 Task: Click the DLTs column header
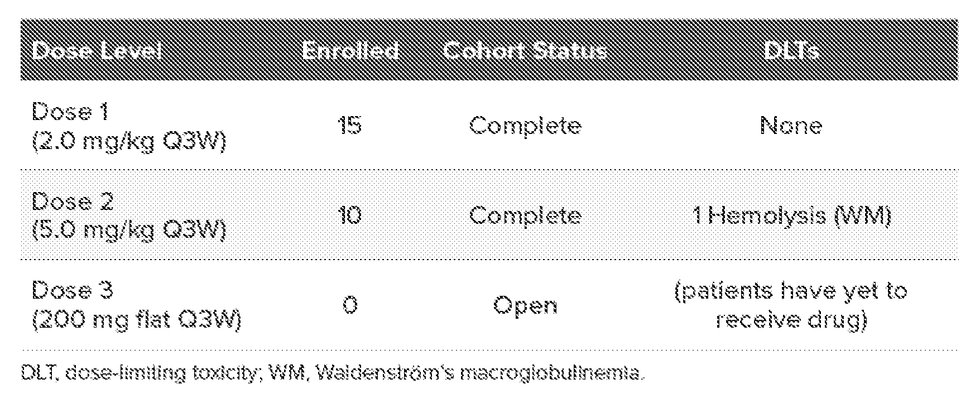(791, 52)
